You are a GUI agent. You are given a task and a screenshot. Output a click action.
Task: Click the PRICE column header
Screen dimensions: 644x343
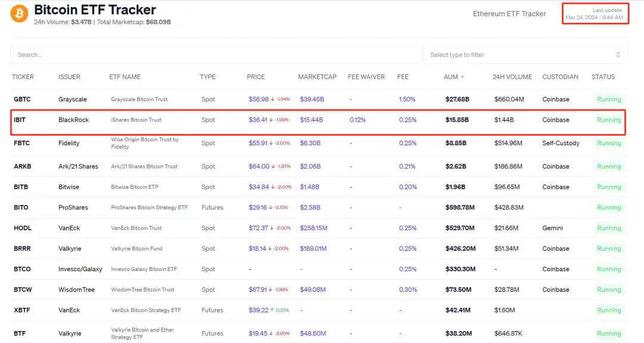(256, 77)
